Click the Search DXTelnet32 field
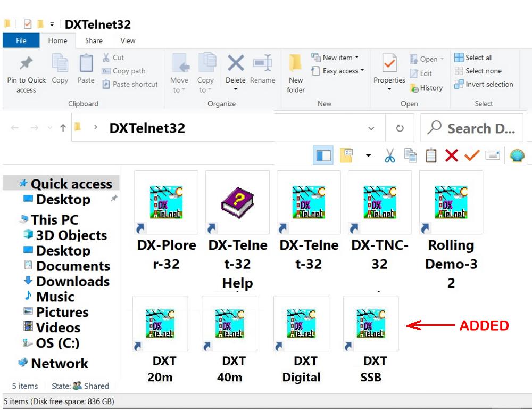Screen dimensions: 532x410 coord(471,128)
